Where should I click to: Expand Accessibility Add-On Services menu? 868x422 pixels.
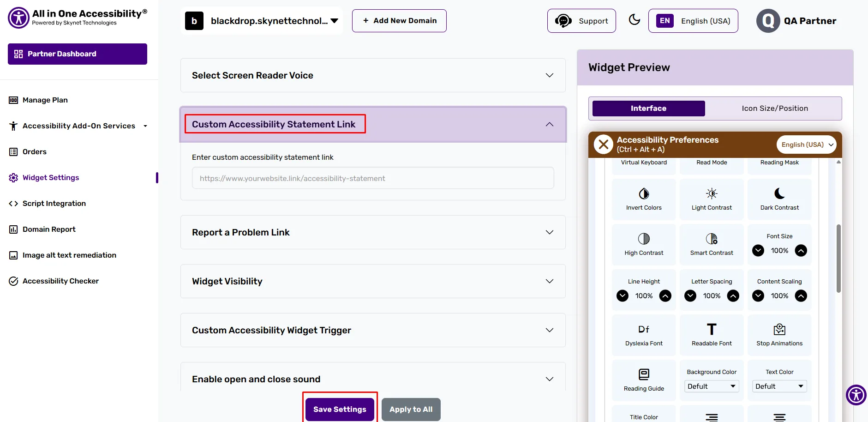78,126
